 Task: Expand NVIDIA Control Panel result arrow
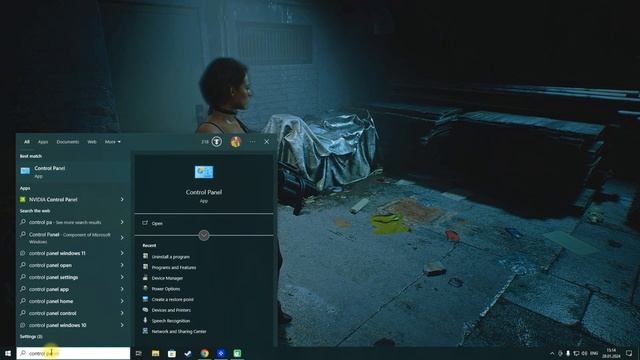(x=122, y=200)
